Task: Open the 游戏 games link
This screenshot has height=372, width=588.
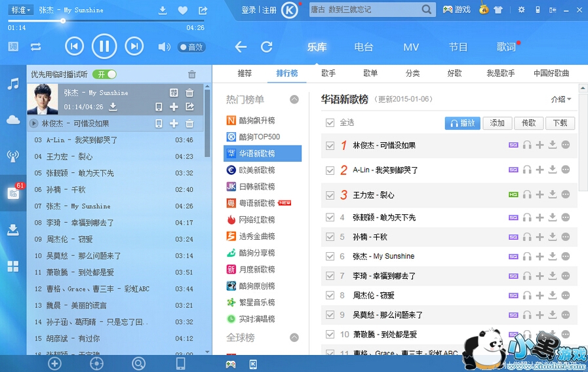Action: pos(456,10)
